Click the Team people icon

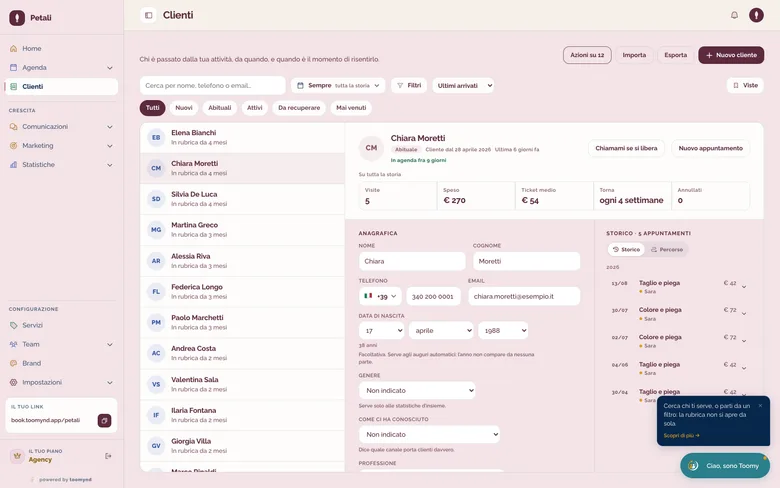[13, 344]
